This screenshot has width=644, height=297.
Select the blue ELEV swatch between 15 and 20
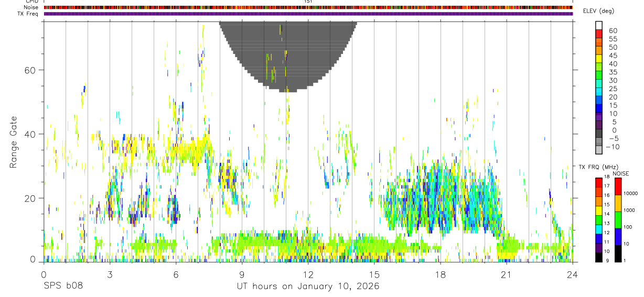(599, 101)
